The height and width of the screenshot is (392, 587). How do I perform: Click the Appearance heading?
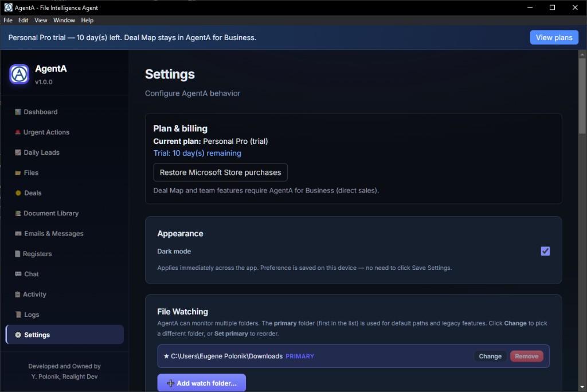180,234
